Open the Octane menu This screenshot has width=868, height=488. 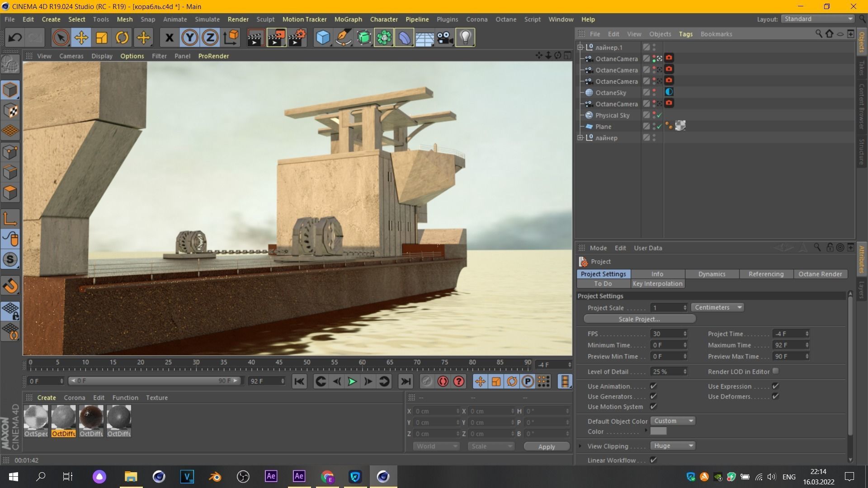click(506, 19)
